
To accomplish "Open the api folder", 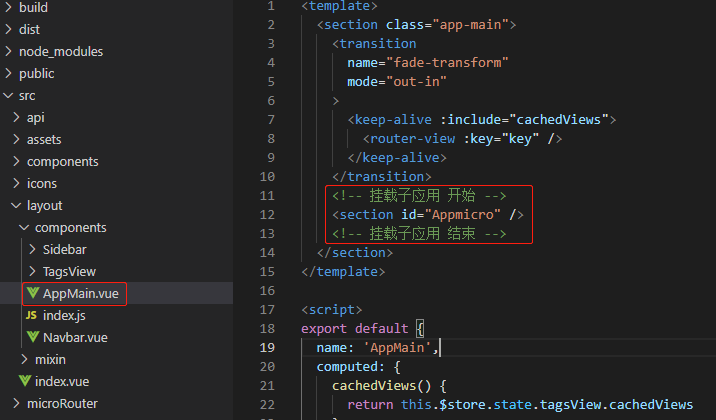I will pos(35,118).
